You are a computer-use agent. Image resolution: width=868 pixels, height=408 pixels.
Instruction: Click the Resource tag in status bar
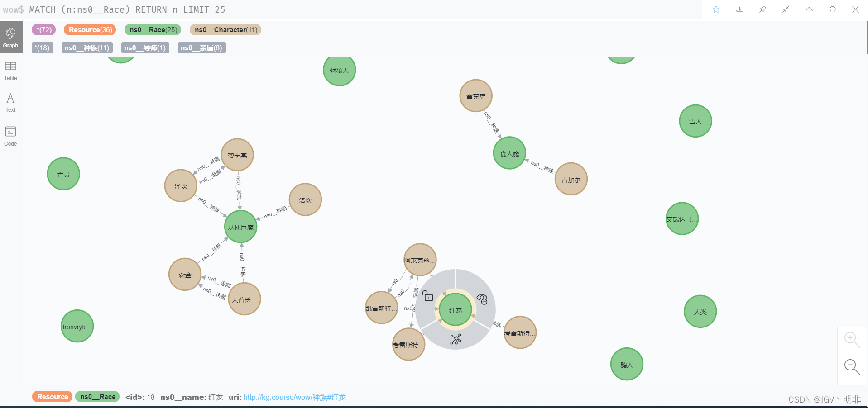click(x=53, y=397)
